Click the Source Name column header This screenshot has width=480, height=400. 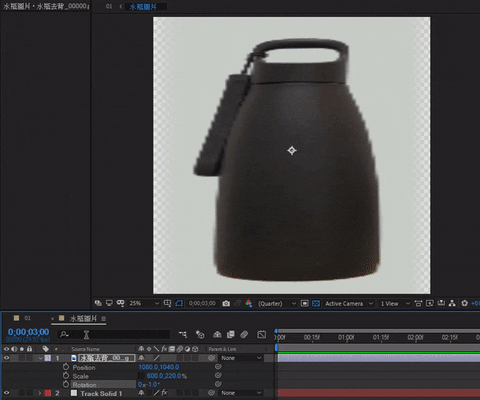(85, 349)
